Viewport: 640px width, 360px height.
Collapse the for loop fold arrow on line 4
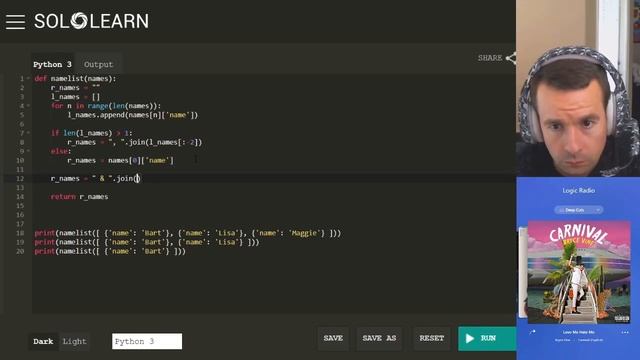(x=28, y=106)
